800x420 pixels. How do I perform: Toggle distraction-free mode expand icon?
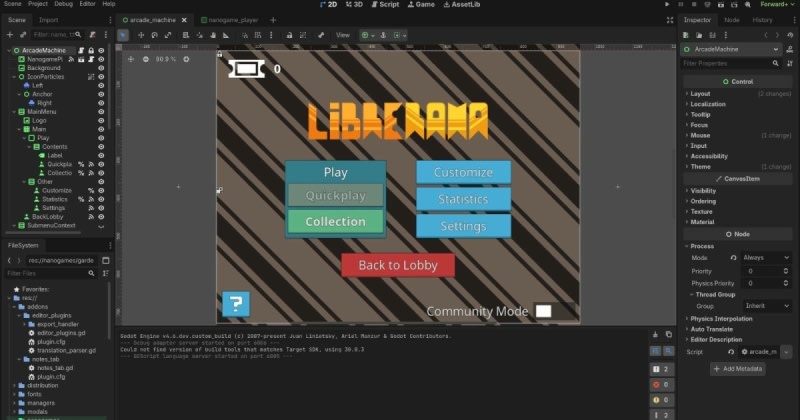coord(669,19)
